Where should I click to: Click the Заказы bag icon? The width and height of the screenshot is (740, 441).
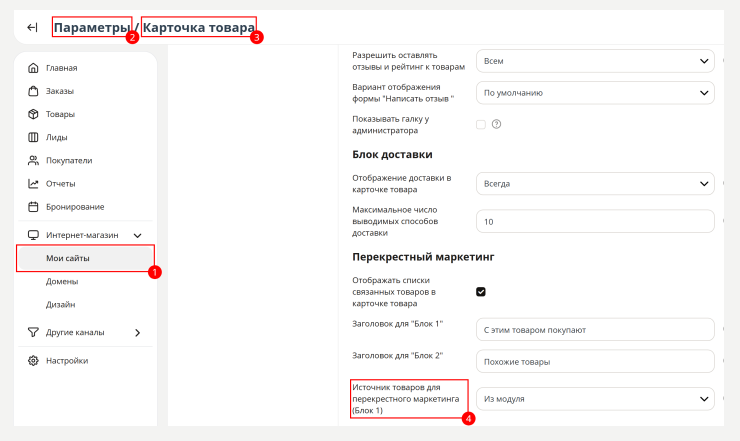point(33,91)
